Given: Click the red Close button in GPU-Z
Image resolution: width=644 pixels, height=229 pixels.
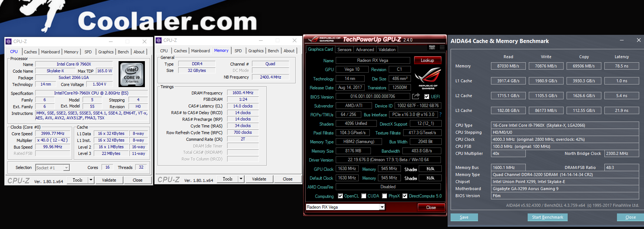Looking at the screenshot, I should 431,208.
